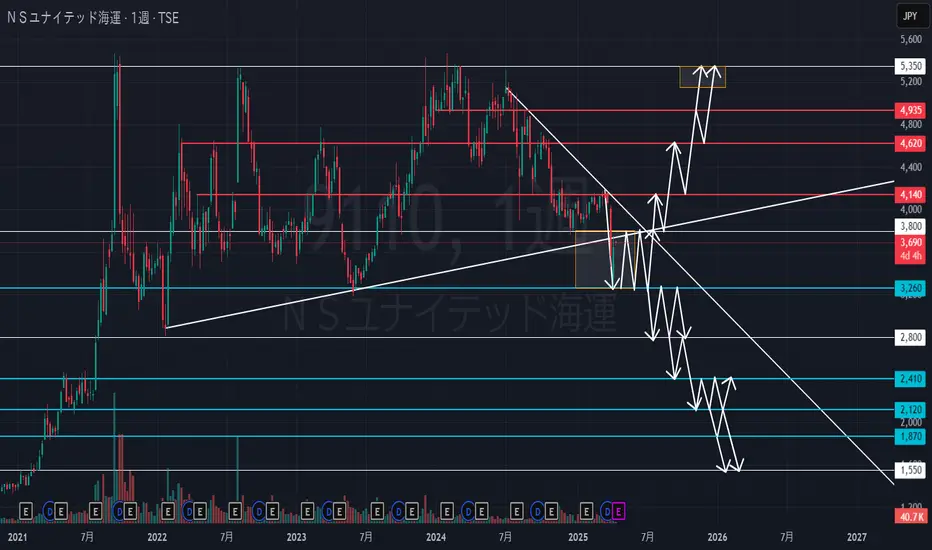Image resolution: width=932 pixels, height=550 pixels.
Task: Select the 4,620 red price label
Action: pyautogui.click(x=910, y=143)
